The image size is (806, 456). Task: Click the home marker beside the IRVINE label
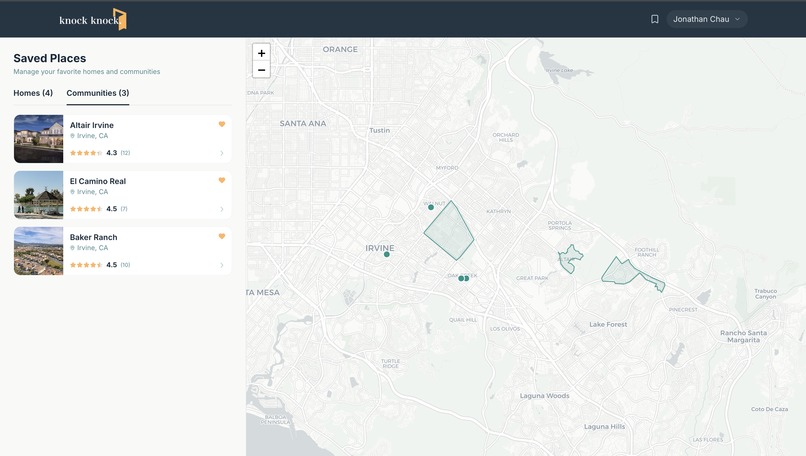click(387, 254)
